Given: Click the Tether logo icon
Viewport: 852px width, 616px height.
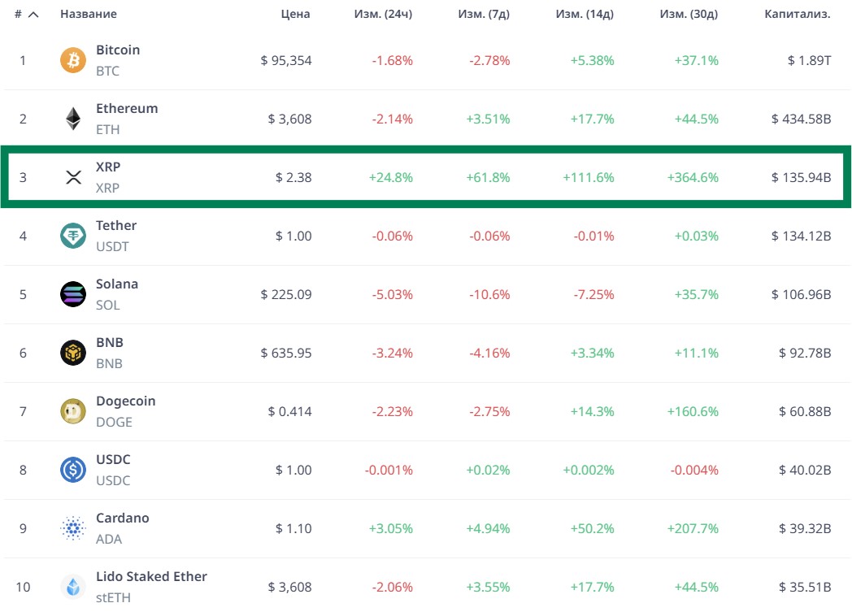Looking at the screenshot, I should tap(73, 236).
